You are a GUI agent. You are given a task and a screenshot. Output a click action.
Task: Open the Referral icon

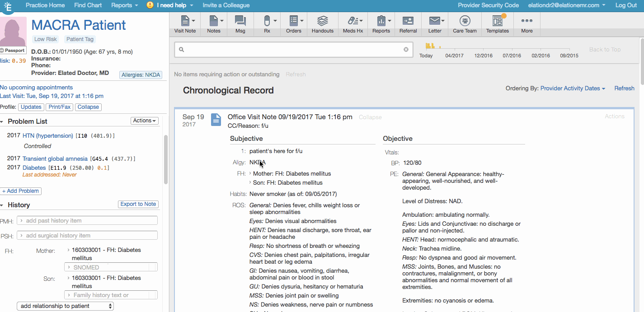click(408, 21)
